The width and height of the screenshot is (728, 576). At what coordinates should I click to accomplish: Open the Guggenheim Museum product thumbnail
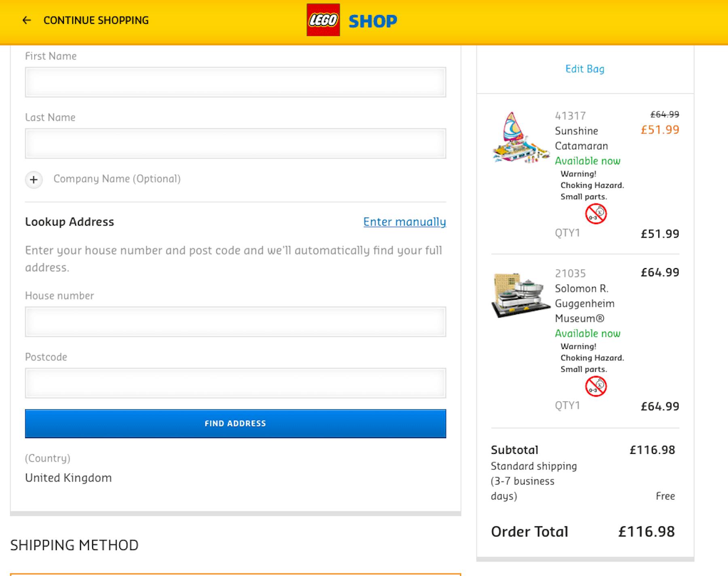point(521,295)
